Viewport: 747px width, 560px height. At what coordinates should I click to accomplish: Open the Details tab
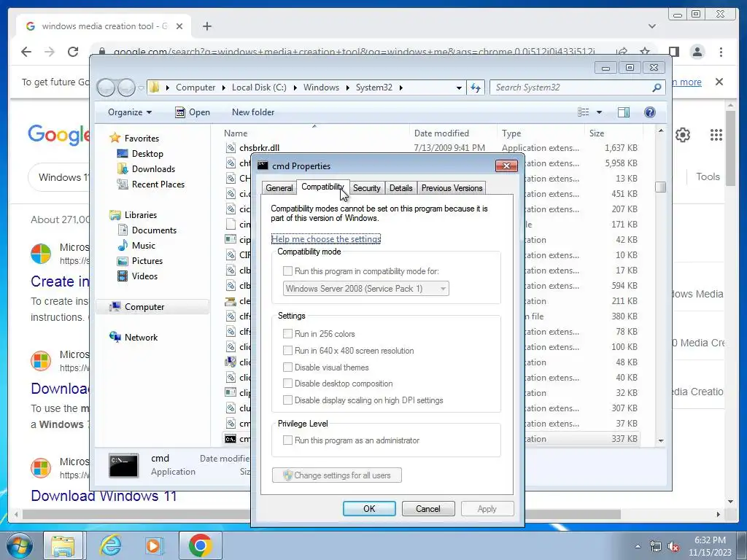click(x=401, y=188)
